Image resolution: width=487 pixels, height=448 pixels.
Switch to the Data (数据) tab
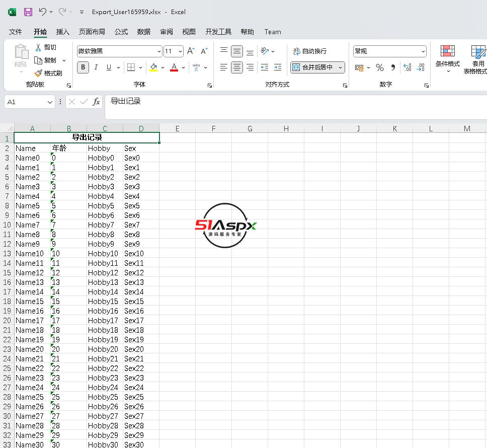click(x=143, y=32)
